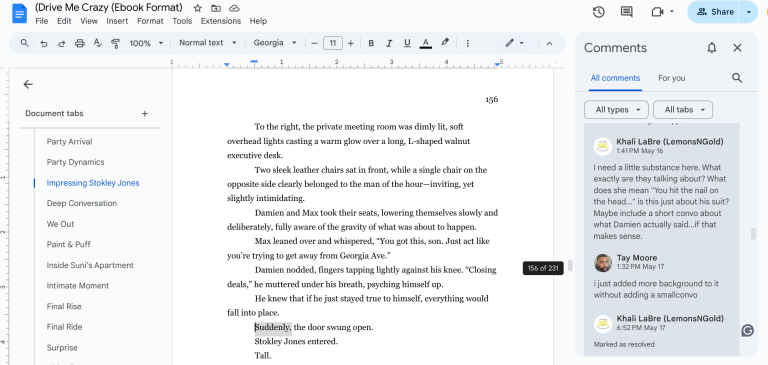Image resolution: width=768 pixels, height=365 pixels.
Task: Open the video call options arrow
Action: click(672, 12)
